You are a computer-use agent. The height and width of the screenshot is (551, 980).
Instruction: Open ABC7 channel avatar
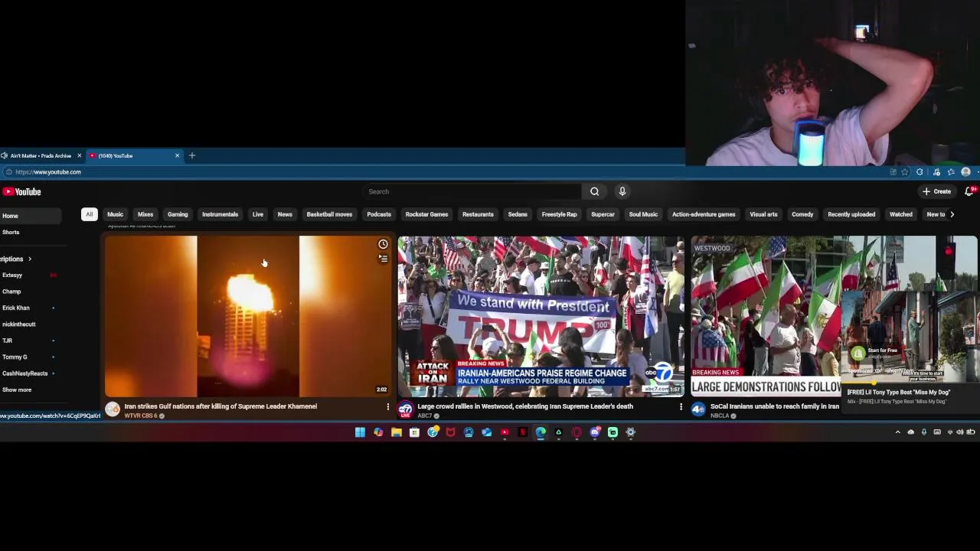pyautogui.click(x=406, y=410)
